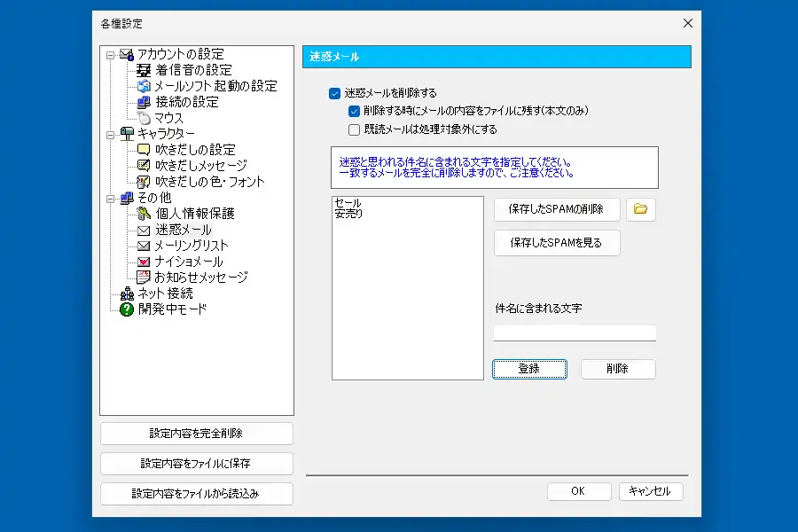Screen dimensions: 798x532
Task: Click the 吹きだしメッセージ icon
Action: point(144,166)
